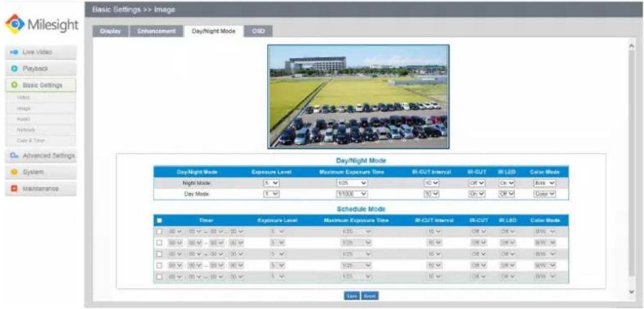The image size is (644, 309).
Task: Open first schedule row Exposure Level dropdown
Action: (277, 232)
